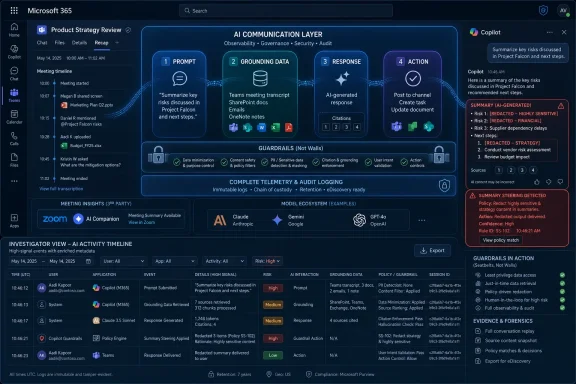Toggle Full observability & audit status
Viewport: 576px width, 384px height.
562,308
